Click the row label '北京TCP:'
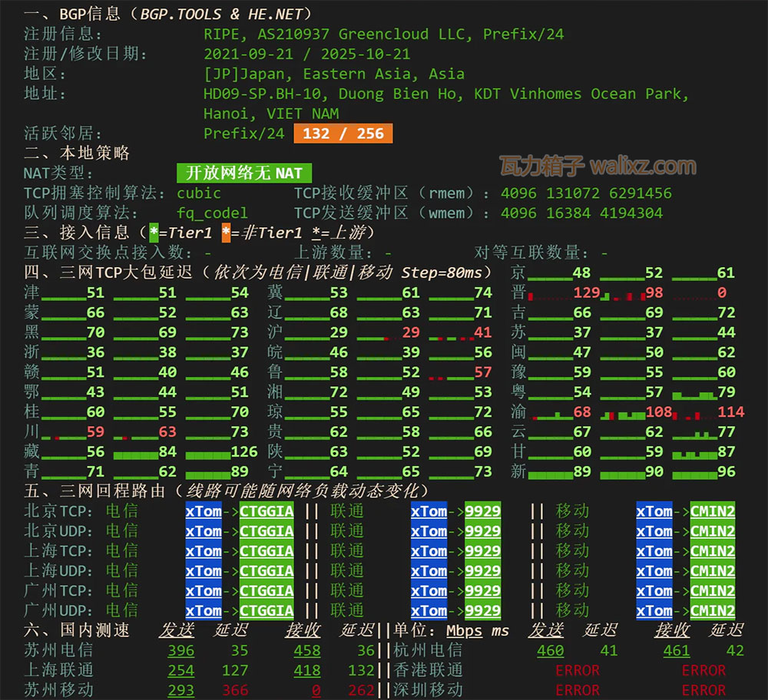Viewport: 768px width, 700px height. coord(58,511)
